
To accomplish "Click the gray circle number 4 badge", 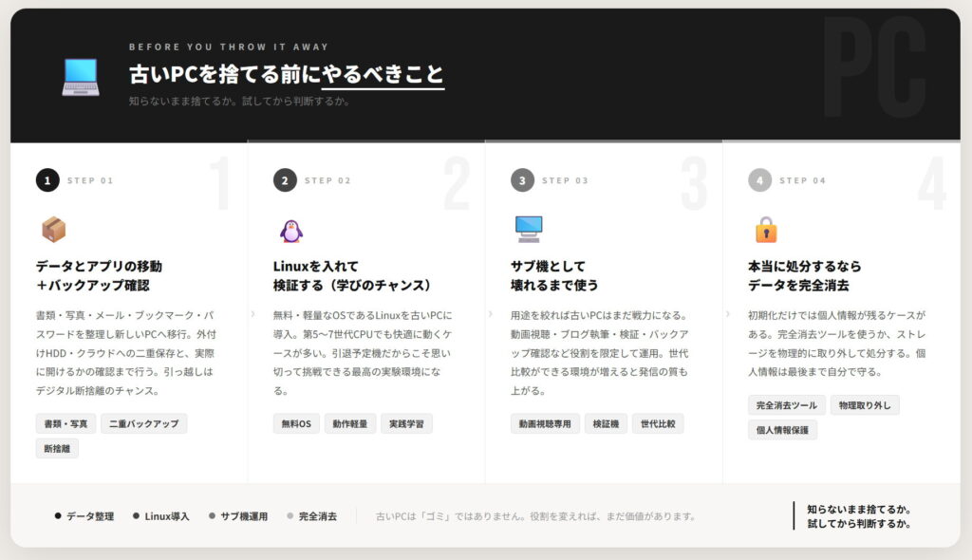I will (759, 180).
